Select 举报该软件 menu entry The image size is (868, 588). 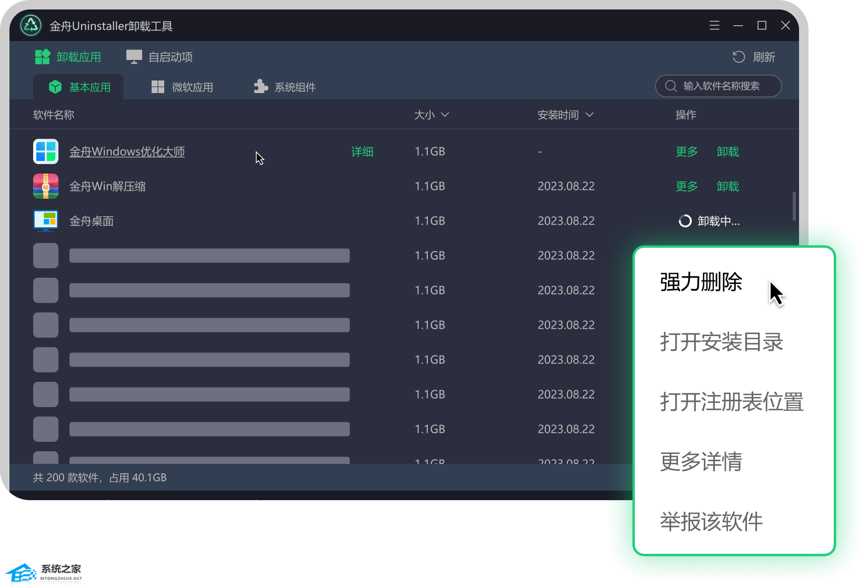[x=711, y=522]
